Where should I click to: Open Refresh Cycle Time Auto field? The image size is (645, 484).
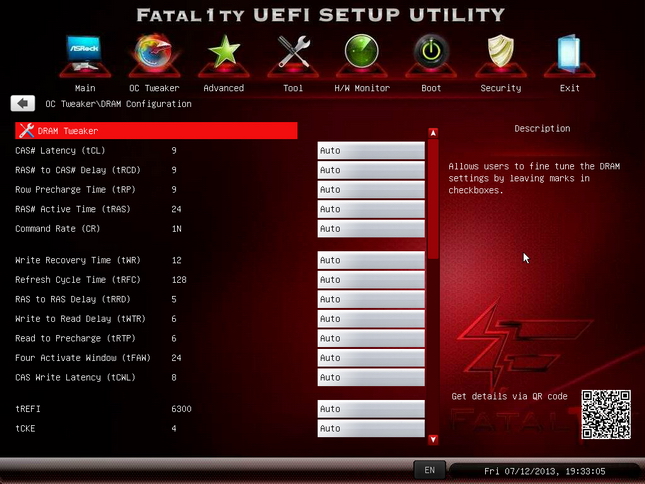tap(371, 280)
